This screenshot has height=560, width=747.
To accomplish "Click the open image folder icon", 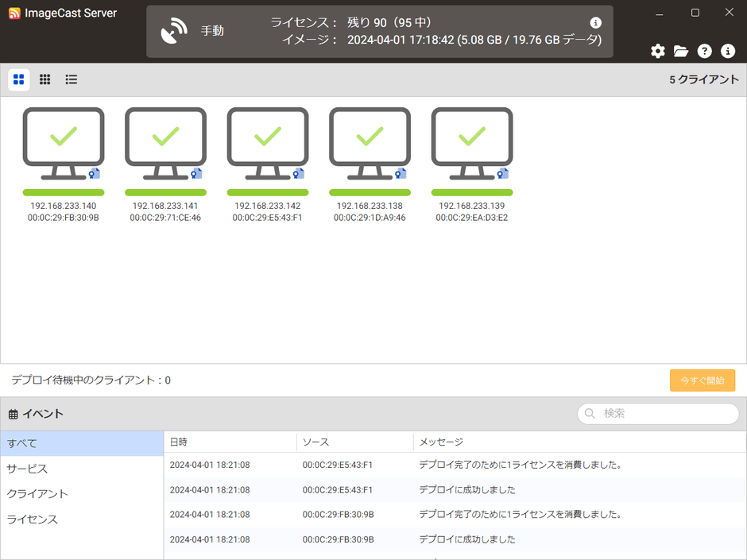I will 680,51.
